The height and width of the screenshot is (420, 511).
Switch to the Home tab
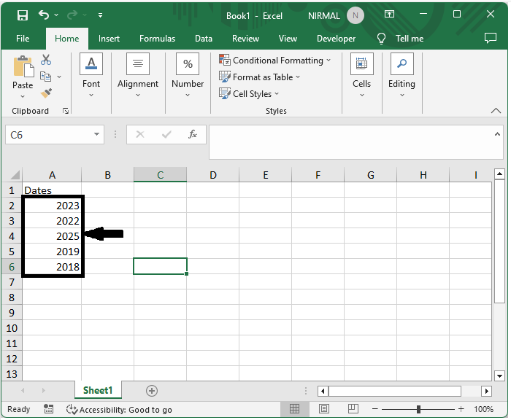coord(67,39)
